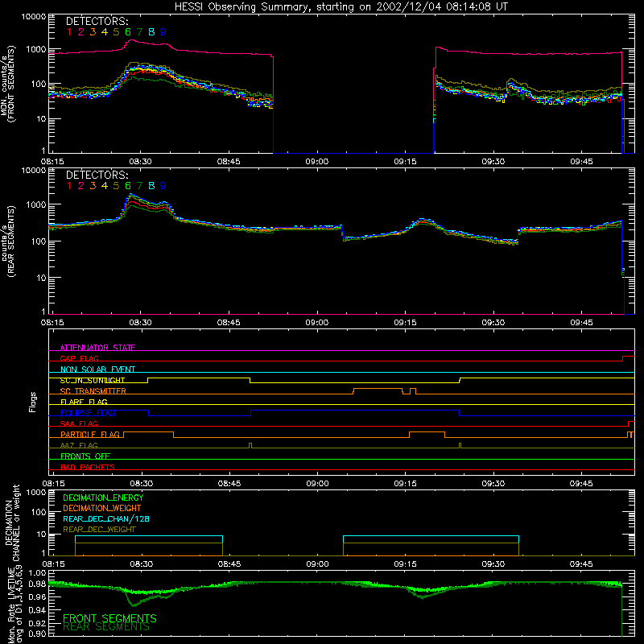The height and width of the screenshot is (644, 644).
Task: Click 09:00 time label under front segments plot
Action: 316,162
